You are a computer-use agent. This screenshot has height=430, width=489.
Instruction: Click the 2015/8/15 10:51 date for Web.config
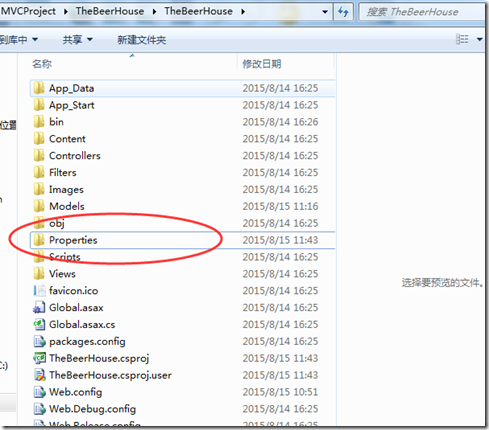280,392
